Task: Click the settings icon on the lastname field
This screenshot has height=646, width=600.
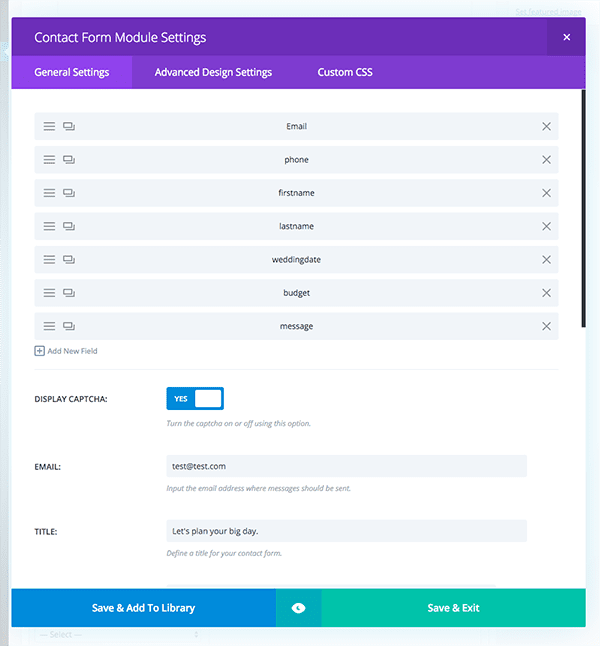Action: (69, 226)
